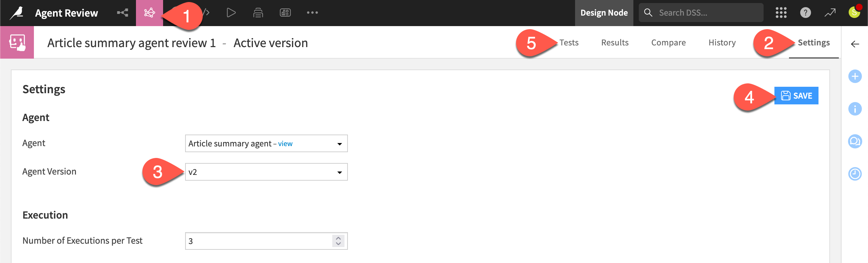
Task: Click the SAVE button
Action: pyautogui.click(x=796, y=96)
